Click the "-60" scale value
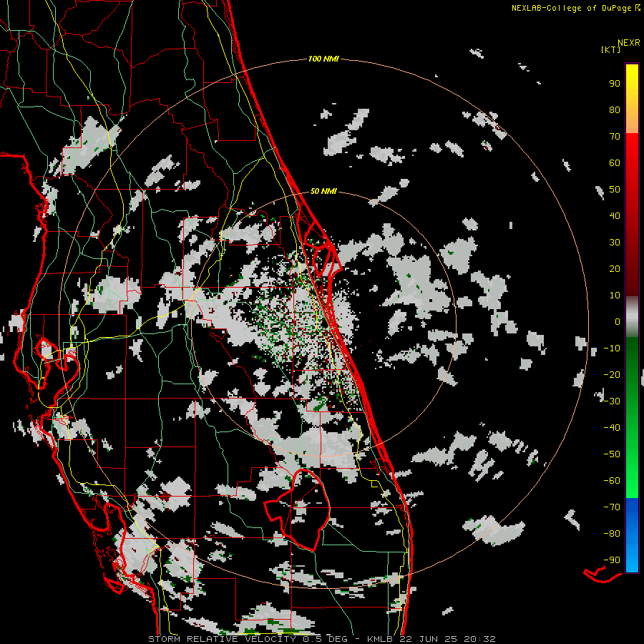The image size is (644, 644). pos(612,481)
